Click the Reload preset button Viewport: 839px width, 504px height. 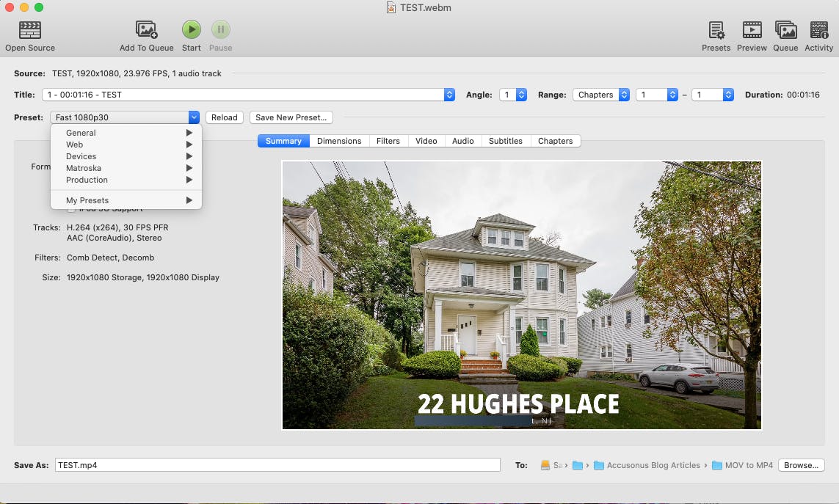pos(225,117)
